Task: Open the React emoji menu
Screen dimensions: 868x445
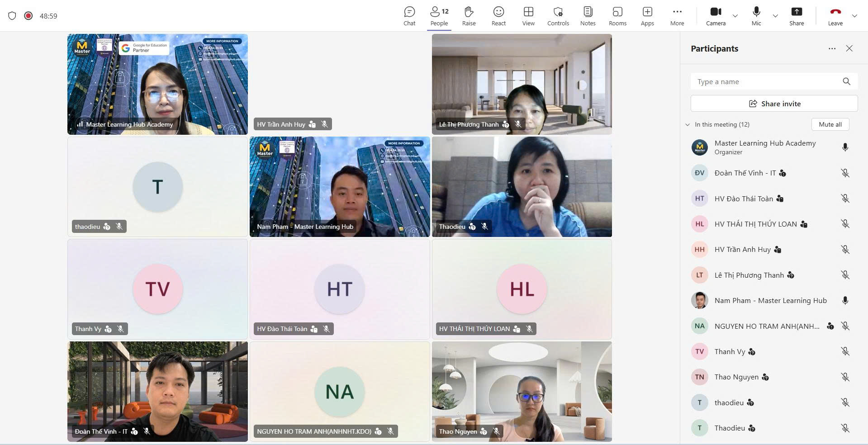Action: point(498,16)
